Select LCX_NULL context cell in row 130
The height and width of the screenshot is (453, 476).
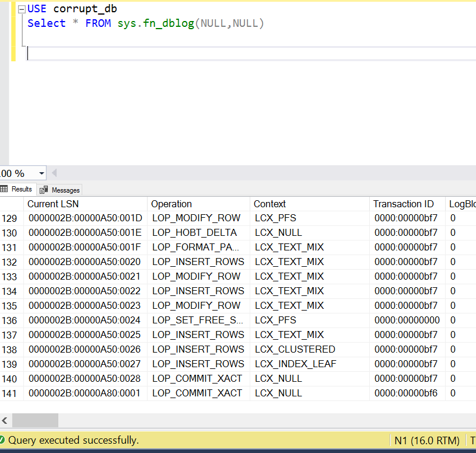pyautogui.click(x=310, y=233)
